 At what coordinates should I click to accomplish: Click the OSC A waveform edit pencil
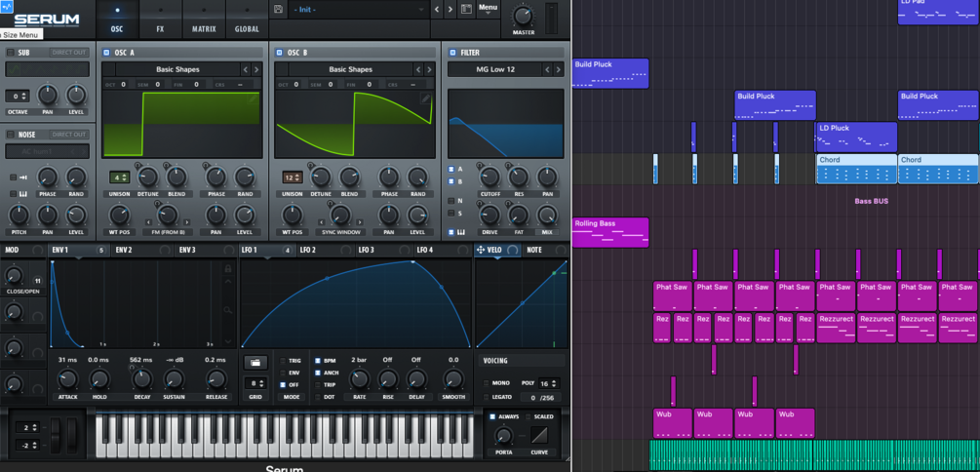[253, 98]
